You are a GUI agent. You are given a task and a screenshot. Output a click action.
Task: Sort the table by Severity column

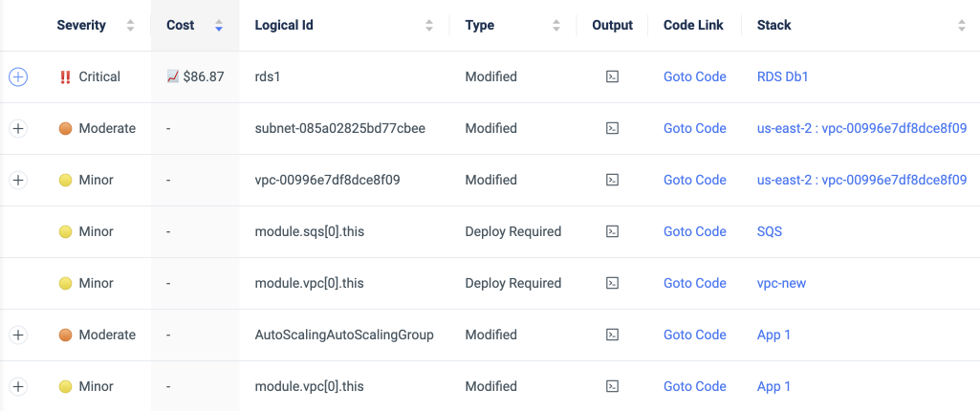130,26
